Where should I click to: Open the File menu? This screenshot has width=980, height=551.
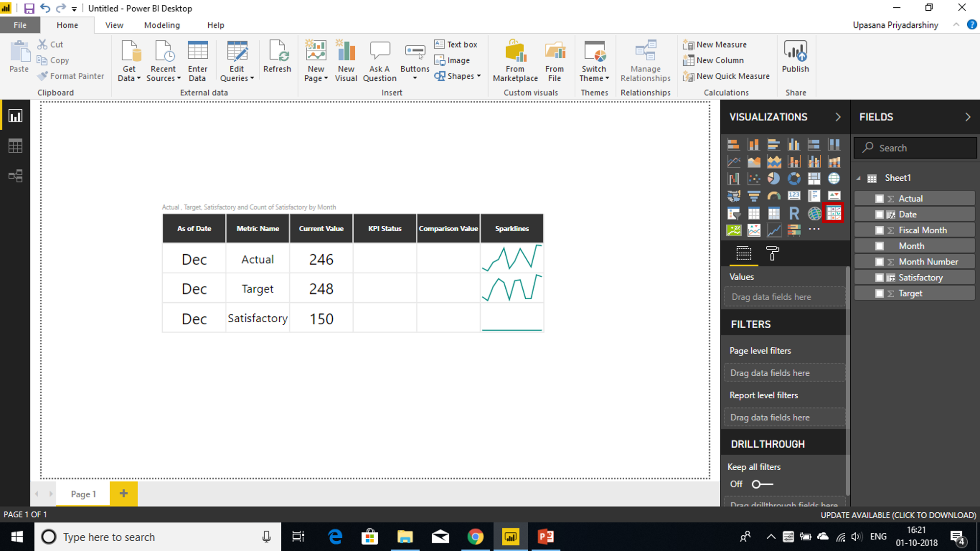click(x=20, y=25)
